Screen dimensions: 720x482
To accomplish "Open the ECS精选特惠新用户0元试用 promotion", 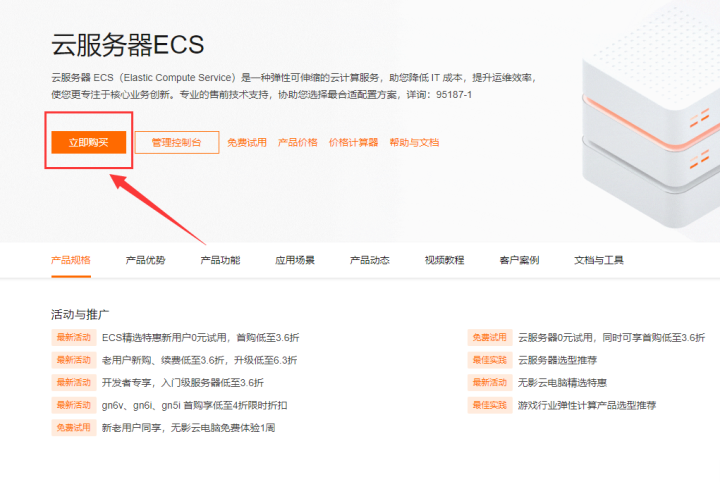I will pyautogui.click(x=201, y=338).
